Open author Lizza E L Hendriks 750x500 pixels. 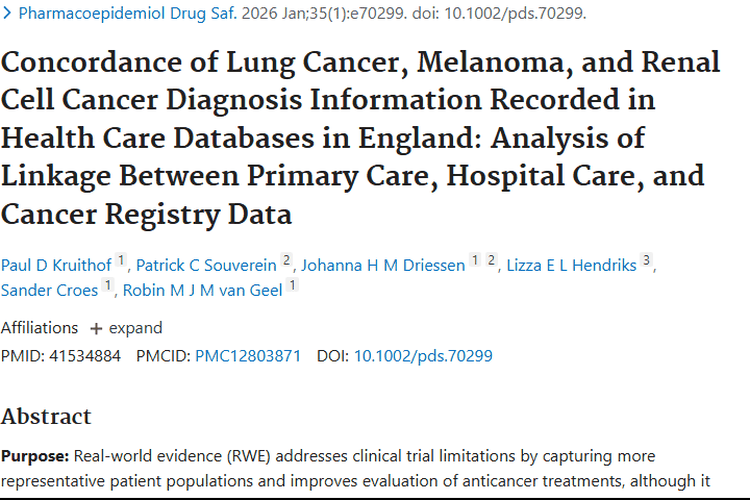(572, 265)
